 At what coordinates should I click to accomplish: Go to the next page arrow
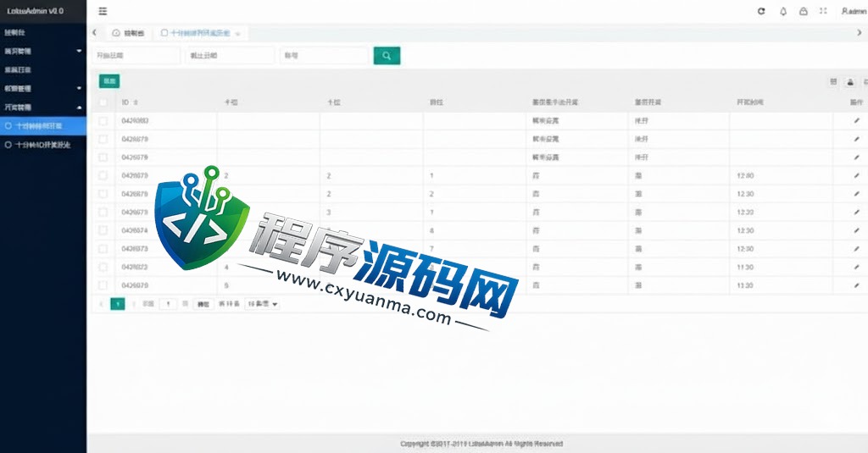pyautogui.click(x=134, y=304)
